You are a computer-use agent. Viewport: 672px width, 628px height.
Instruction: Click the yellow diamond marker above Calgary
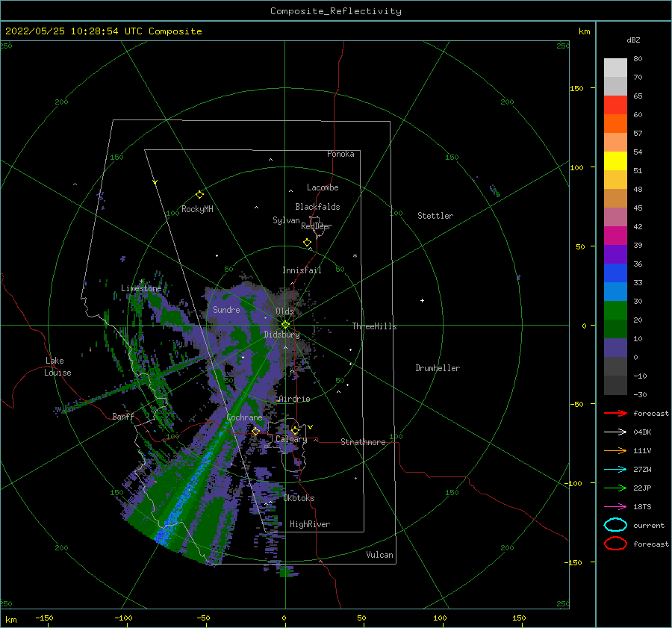[295, 430]
